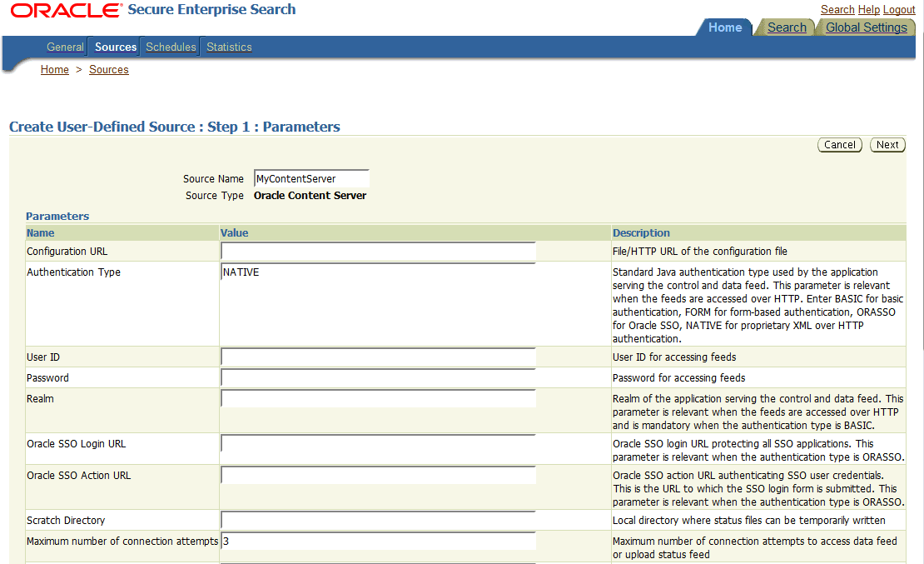Click the 'Oracle SSO Action URL' label

[78, 476]
